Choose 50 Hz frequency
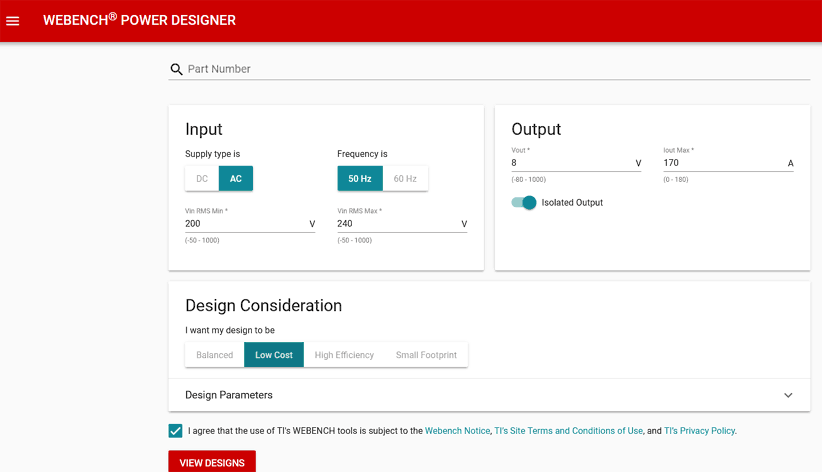 [360, 179]
